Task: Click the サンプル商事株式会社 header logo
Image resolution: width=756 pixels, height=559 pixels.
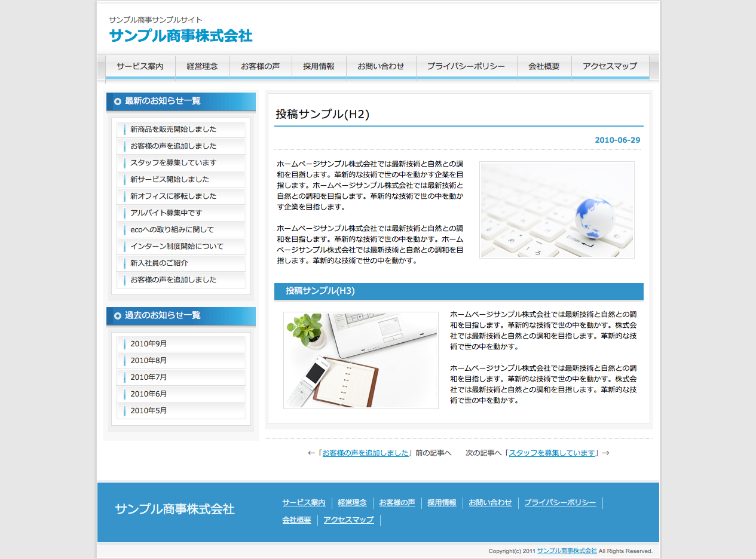Action: pyautogui.click(x=180, y=36)
